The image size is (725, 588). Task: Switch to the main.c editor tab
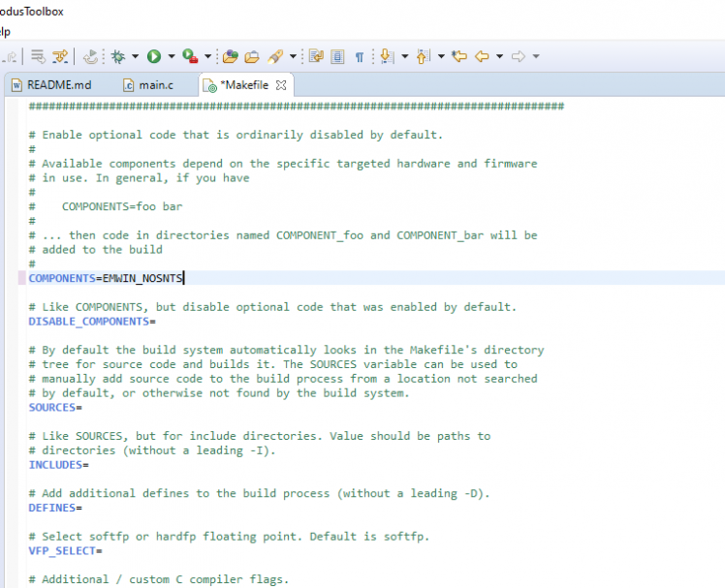(x=148, y=85)
